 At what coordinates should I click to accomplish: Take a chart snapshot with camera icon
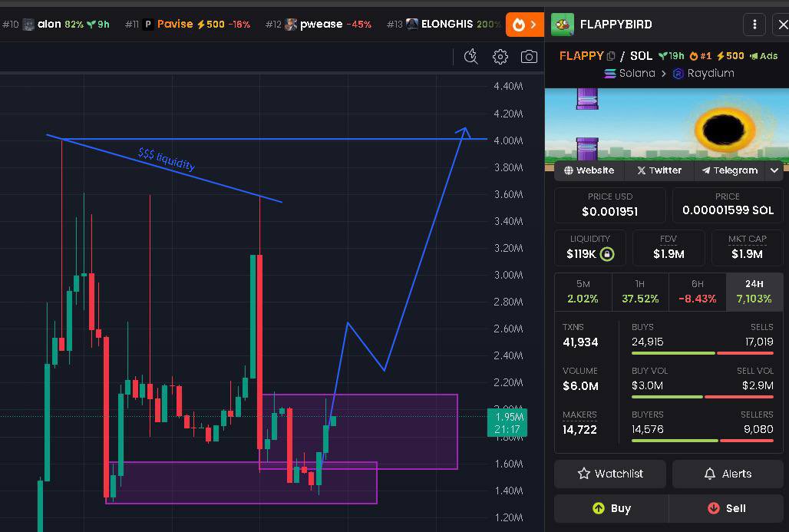pos(529,57)
